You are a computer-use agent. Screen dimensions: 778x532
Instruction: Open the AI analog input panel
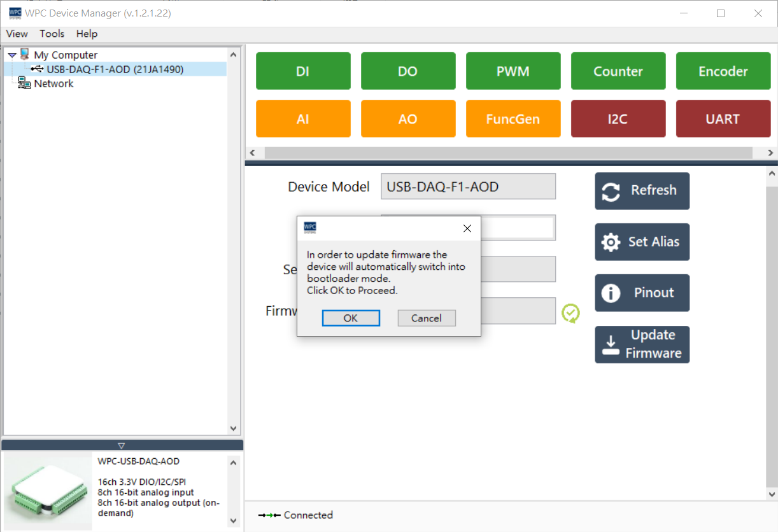[x=303, y=118]
